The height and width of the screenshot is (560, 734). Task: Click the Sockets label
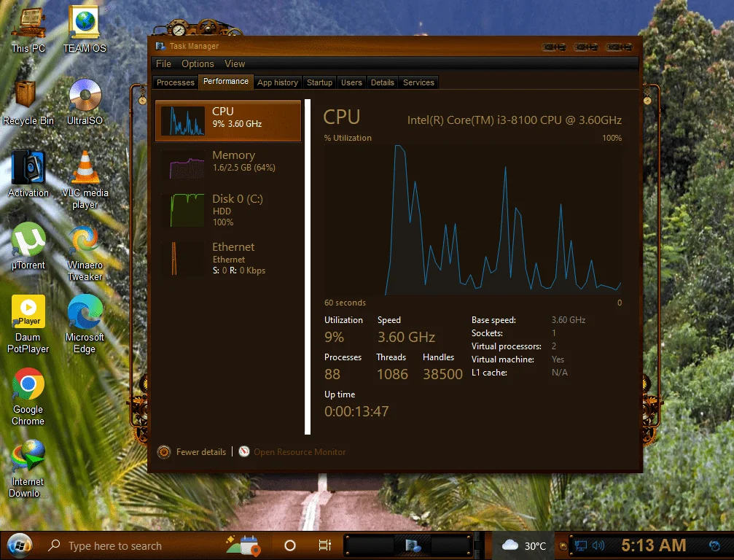487,333
